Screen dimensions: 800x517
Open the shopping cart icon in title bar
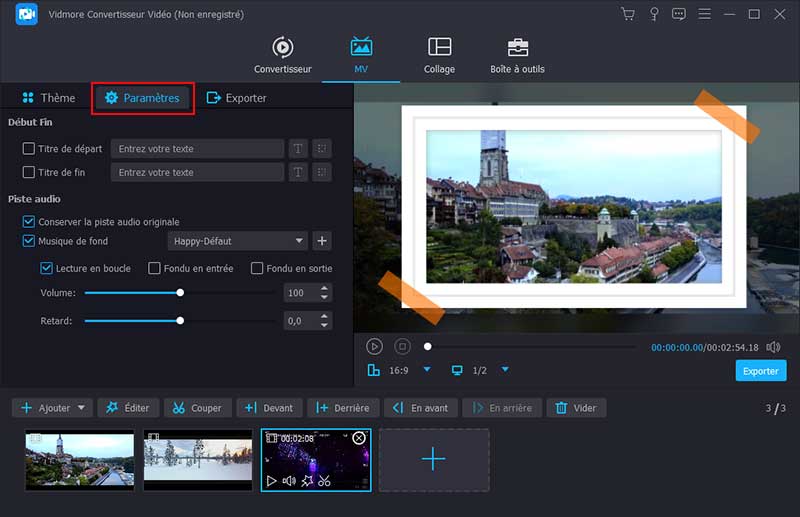coord(628,14)
